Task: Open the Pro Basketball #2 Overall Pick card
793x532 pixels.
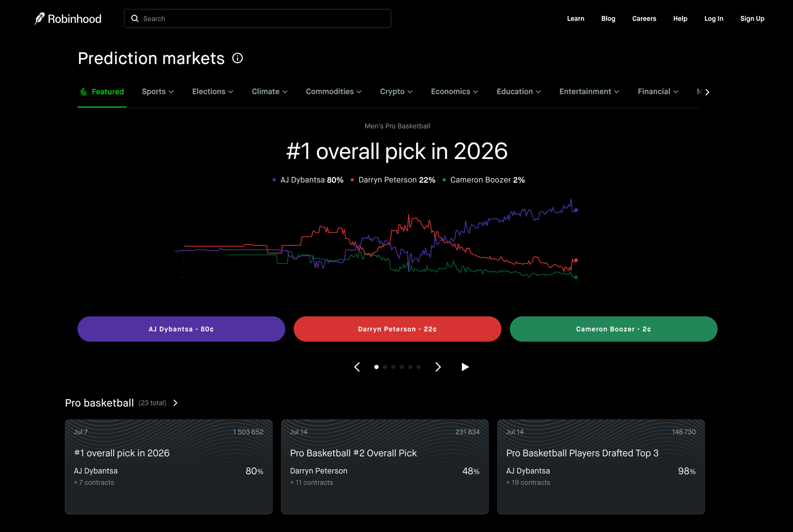Action: (385, 467)
